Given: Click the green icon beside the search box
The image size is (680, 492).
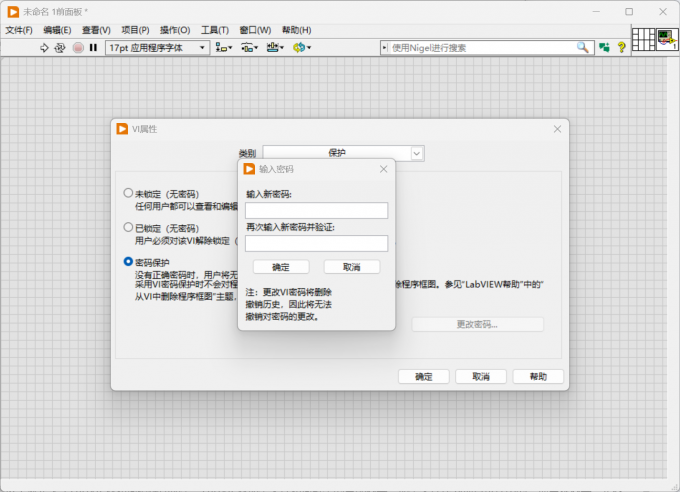Looking at the screenshot, I should 604,48.
